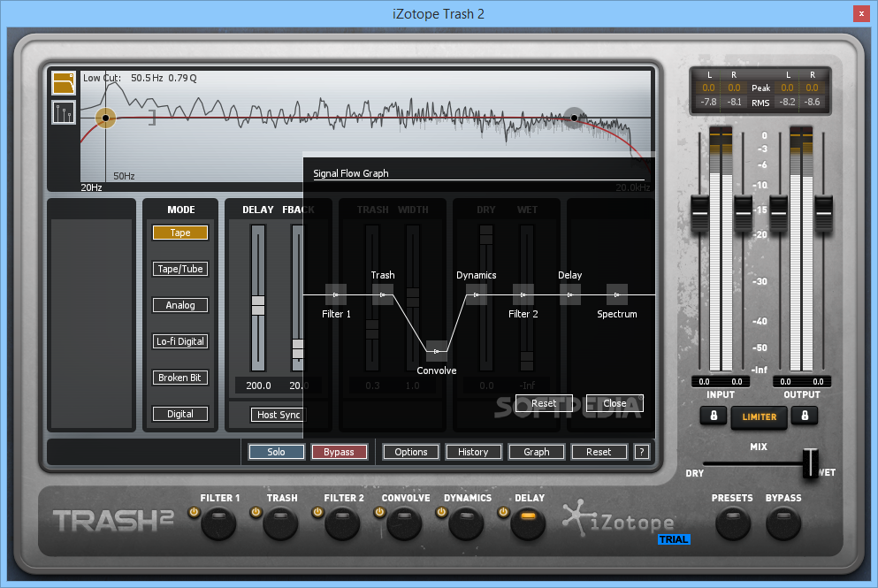Open the History panel
Image resolution: width=878 pixels, height=588 pixels.
[x=474, y=452]
